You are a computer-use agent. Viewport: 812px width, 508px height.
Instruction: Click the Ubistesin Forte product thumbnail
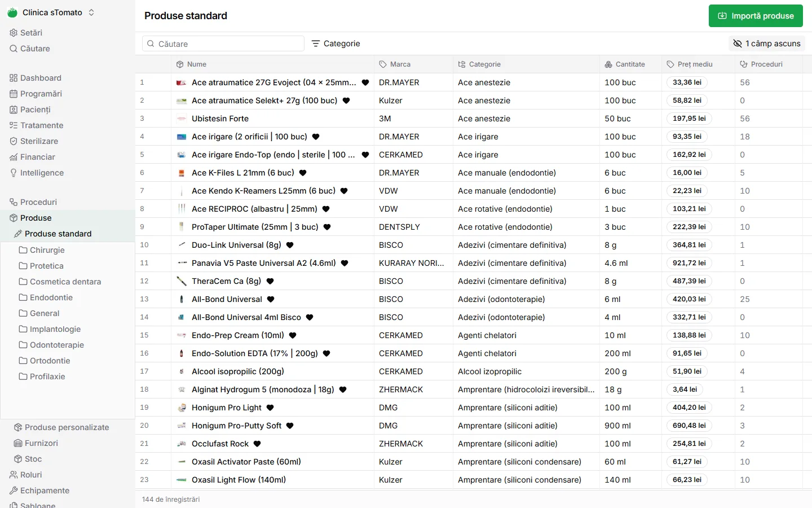[182, 119]
